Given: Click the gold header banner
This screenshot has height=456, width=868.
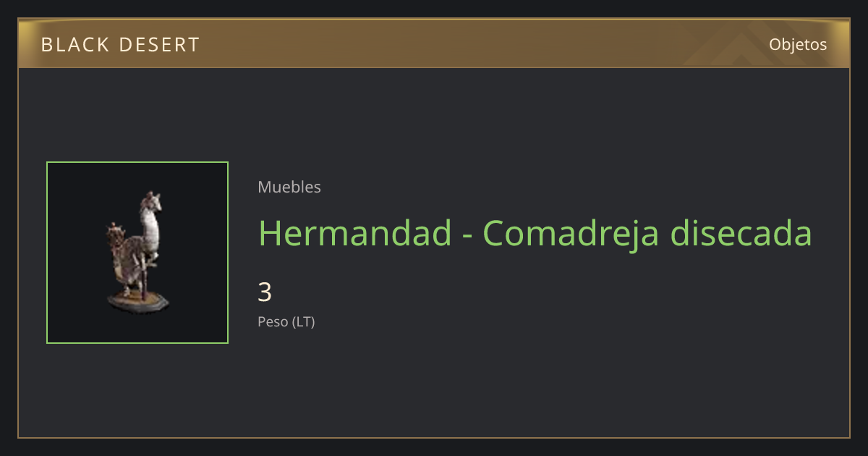Looking at the screenshot, I should pyautogui.click(x=434, y=43).
